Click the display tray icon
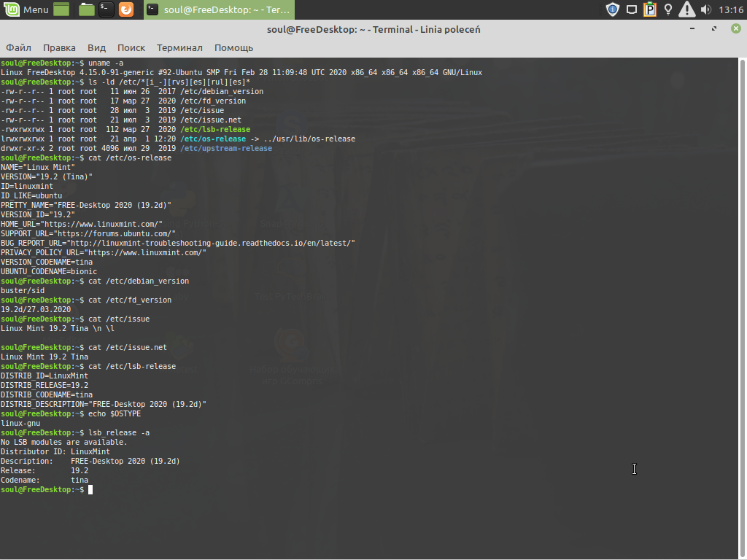 tap(632, 9)
